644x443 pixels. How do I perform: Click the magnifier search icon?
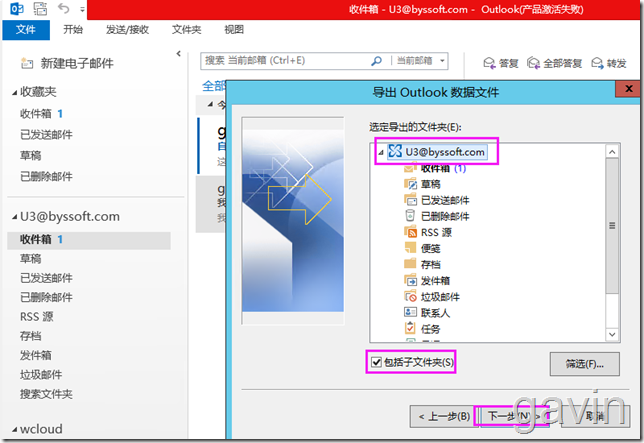click(376, 61)
